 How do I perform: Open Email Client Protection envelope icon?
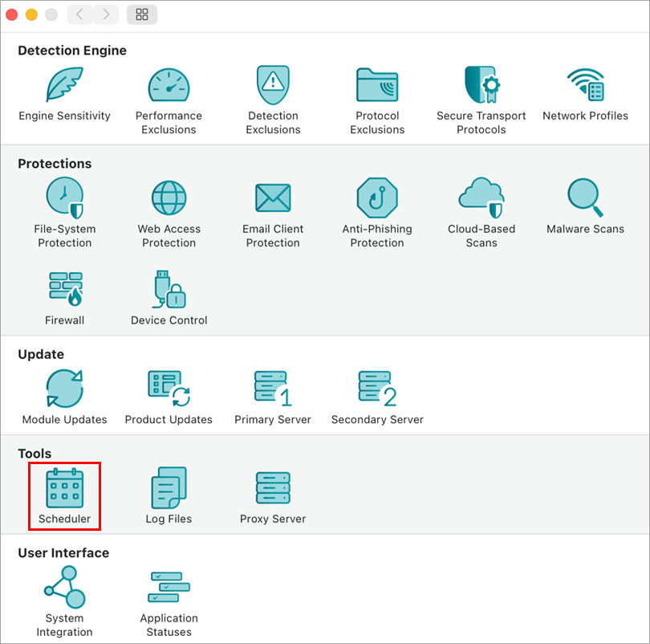click(x=273, y=198)
